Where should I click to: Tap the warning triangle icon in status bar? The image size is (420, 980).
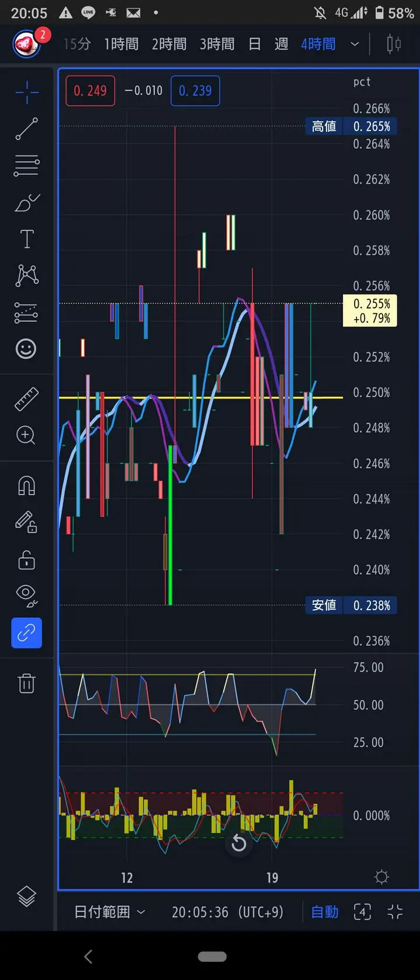pyautogui.click(x=65, y=13)
